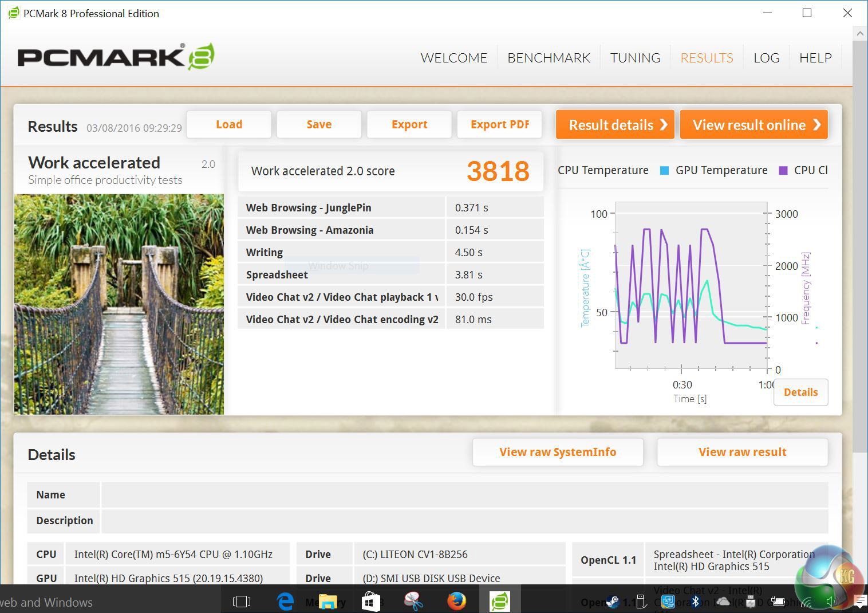Open the Steam tray icon
868x613 pixels.
[x=613, y=602]
